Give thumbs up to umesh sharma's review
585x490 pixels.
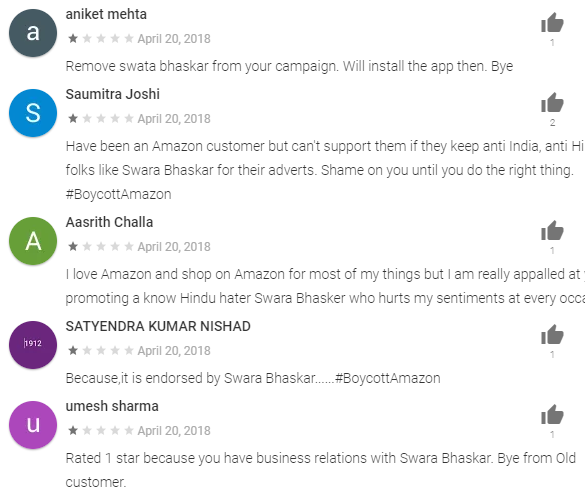pos(552,415)
